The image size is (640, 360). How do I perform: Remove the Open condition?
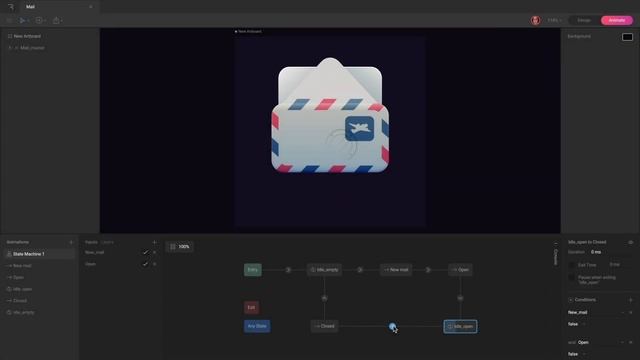(631, 342)
